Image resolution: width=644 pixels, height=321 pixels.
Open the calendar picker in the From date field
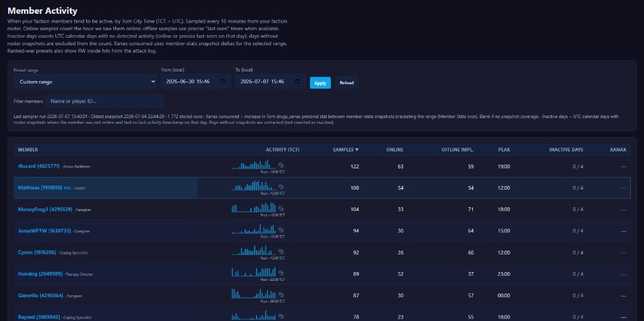pos(223,82)
